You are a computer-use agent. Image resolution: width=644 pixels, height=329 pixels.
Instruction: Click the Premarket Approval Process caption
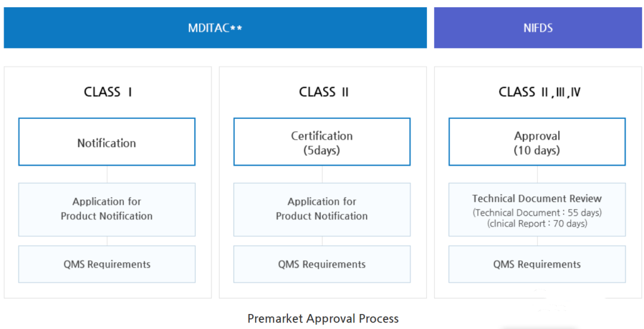pos(323,318)
